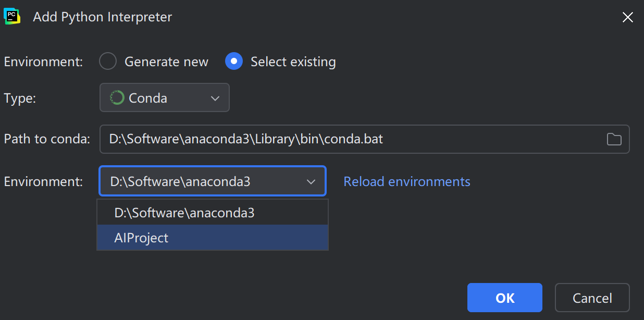Screen dimensions: 644x320
Task: Choose AIProject from the environment list
Action: tap(213, 238)
